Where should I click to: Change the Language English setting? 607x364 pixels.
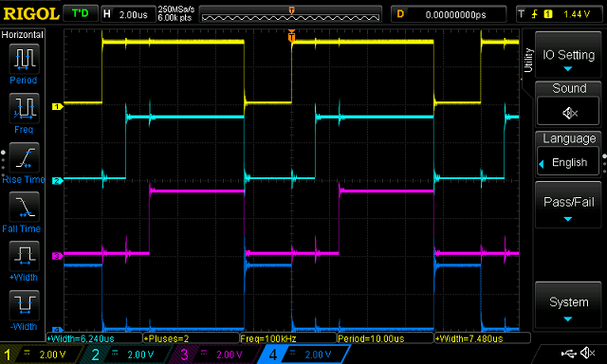pos(568,162)
